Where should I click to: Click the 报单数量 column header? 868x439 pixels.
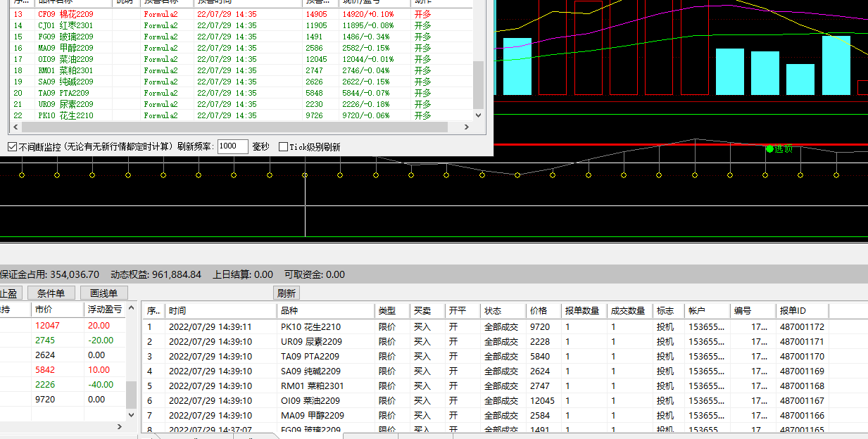pos(584,310)
